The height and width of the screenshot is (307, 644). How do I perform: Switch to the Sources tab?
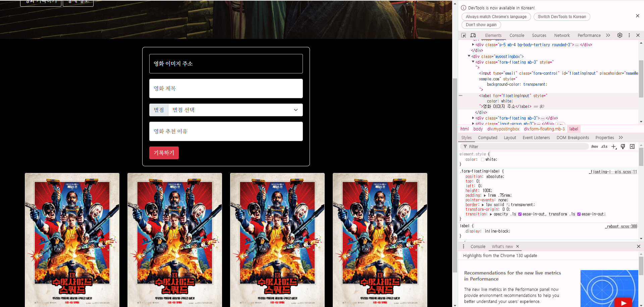(539, 35)
